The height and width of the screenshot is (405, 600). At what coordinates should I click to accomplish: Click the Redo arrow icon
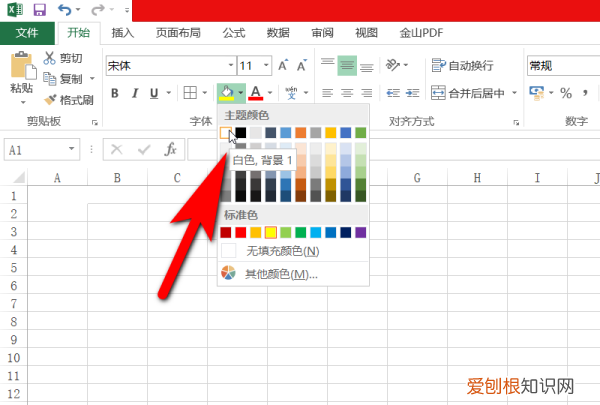tap(97, 10)
